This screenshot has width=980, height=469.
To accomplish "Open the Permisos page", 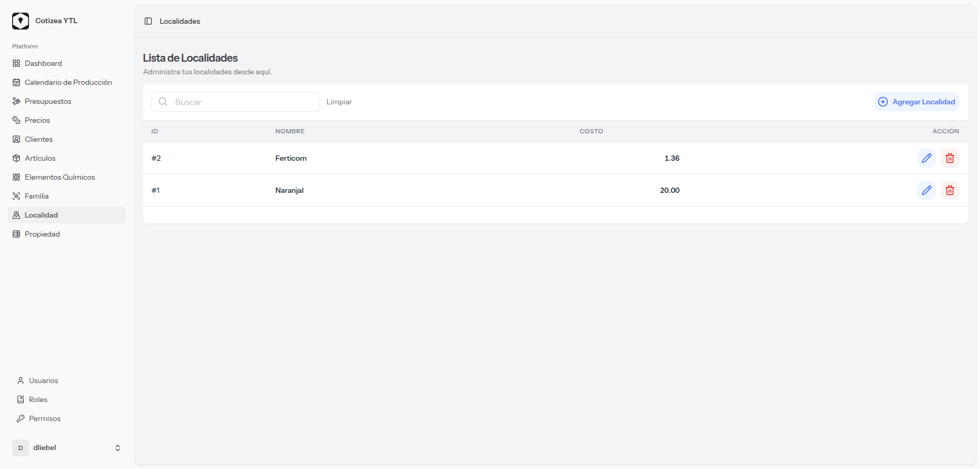I will 44,418.
